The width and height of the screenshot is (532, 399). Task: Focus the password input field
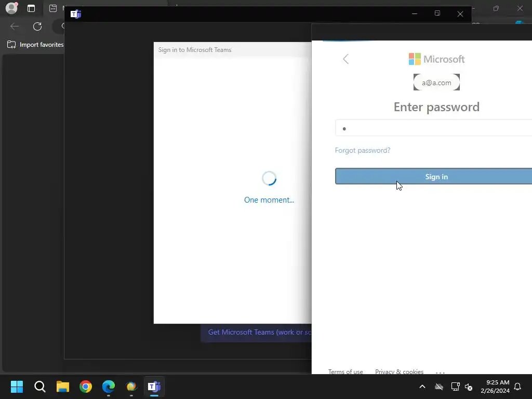click(x=433, y=128)
